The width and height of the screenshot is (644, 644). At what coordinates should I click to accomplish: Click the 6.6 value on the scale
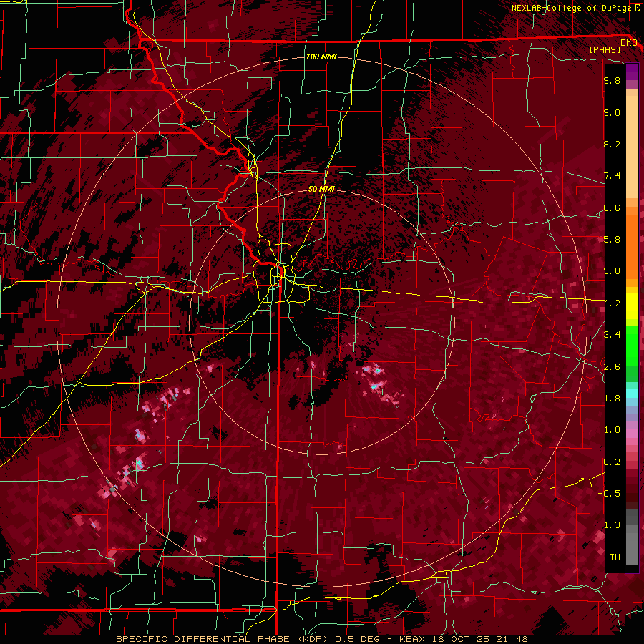[x=612, y=208]
